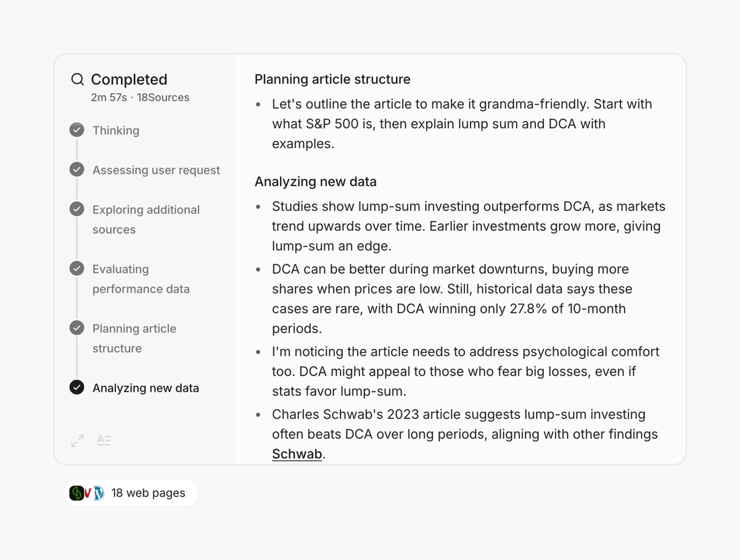Select the Thinking step in the sidebar
Image resolution: width=740 pixels, height=560 pixels.
(115, 130)
